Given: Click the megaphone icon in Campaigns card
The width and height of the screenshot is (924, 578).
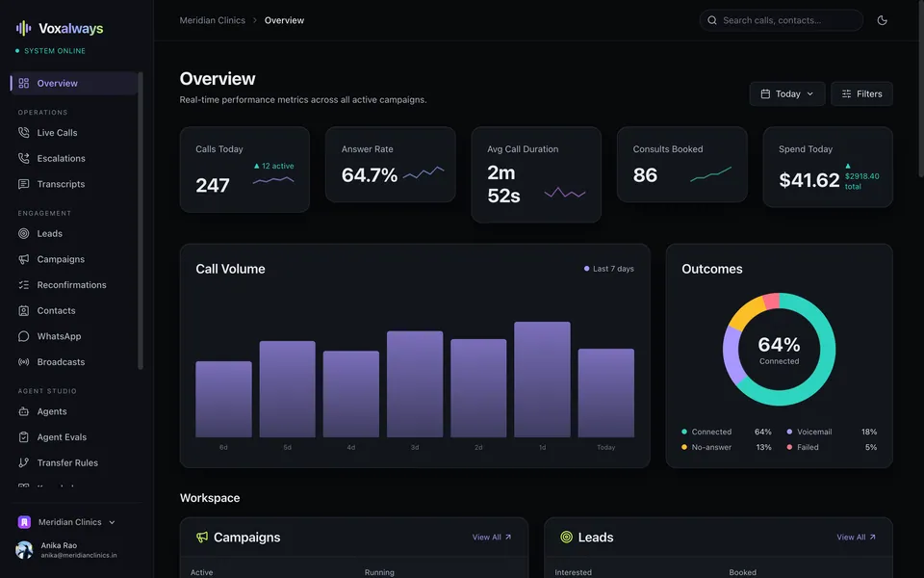Looking at the screenshot, I should 202,537.
